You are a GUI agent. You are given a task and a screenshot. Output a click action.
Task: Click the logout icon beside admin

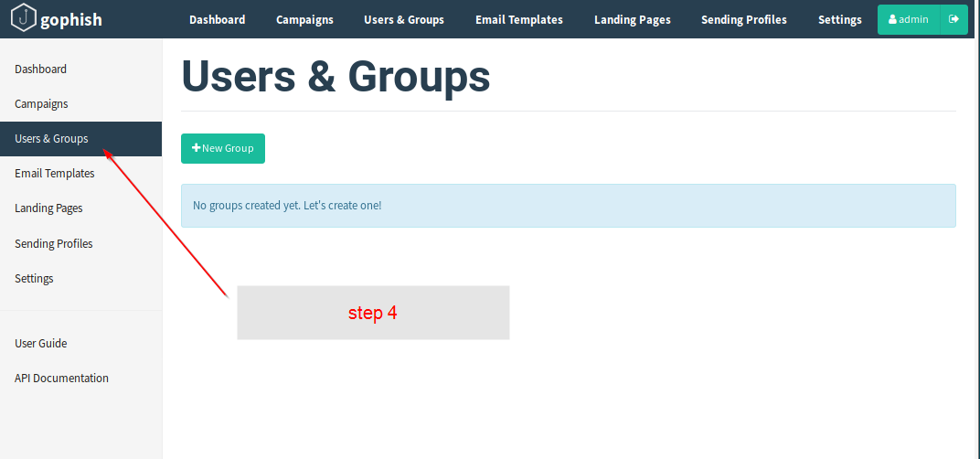click(x=953, y=19)
